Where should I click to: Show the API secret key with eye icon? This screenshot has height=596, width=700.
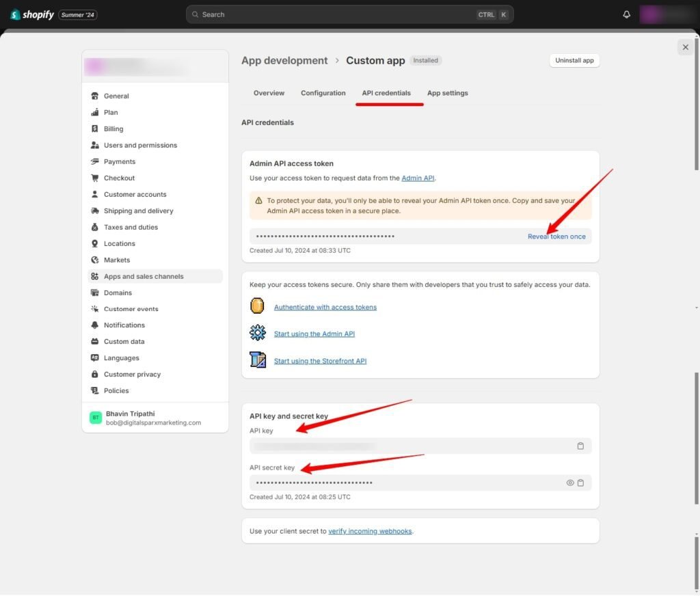point(570,483)
